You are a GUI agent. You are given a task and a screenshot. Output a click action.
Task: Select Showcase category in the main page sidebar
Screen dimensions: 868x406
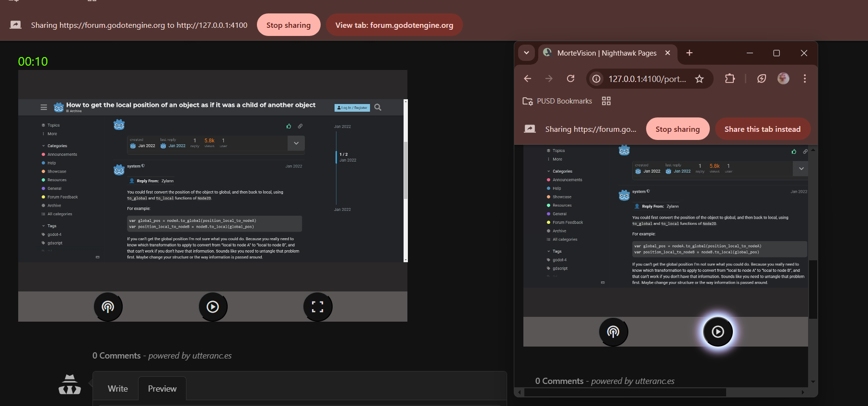54,172
